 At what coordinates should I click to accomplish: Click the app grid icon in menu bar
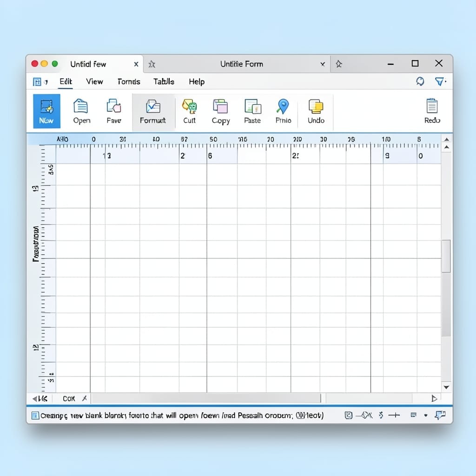click(x=37, y=82)
